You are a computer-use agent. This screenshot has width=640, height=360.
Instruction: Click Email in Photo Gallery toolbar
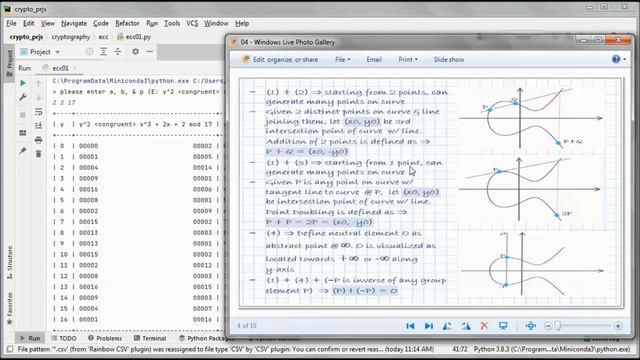click(x=374, y=60)
